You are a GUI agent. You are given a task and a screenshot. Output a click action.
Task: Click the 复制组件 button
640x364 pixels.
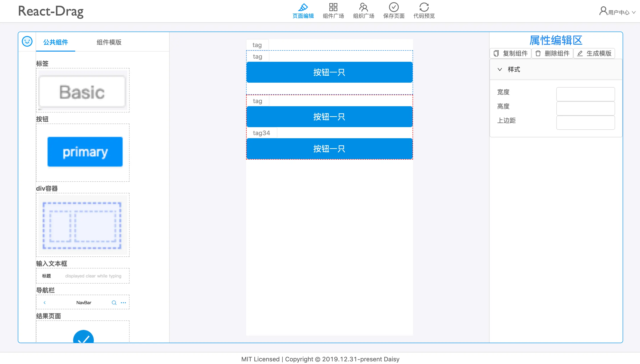pyautogui.click(x=511, y=53)
